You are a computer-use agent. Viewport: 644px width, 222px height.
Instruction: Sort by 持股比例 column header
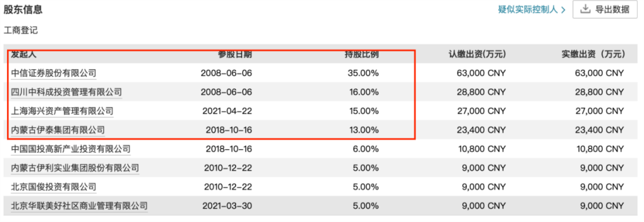[361, 54]
